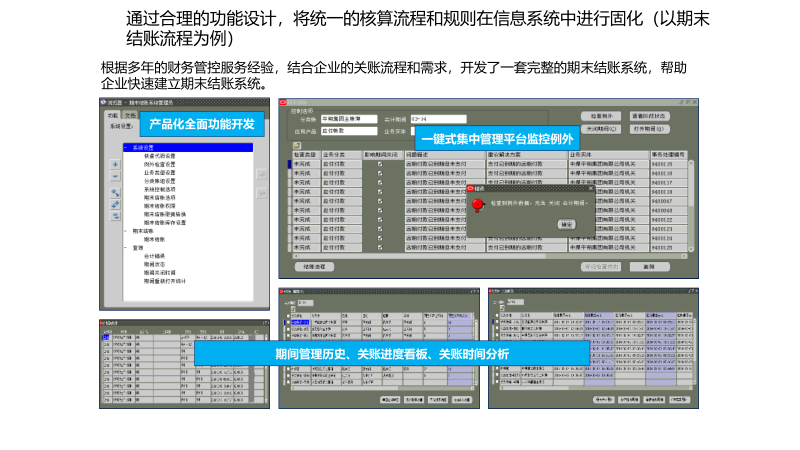Click into the 会计期间 input field
800x450 pixels.
[438, 119]
